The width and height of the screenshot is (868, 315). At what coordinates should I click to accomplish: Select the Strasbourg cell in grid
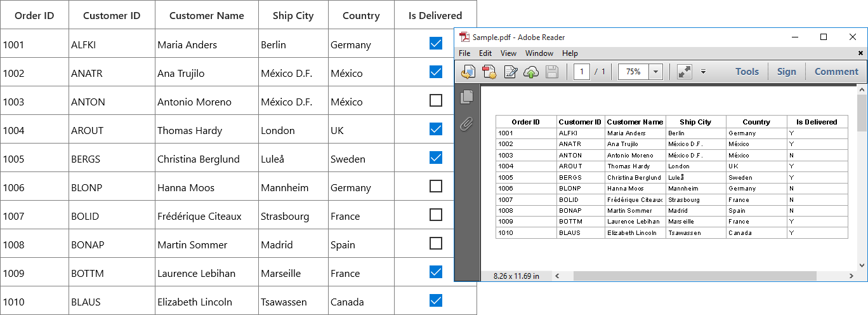pos(293,215)
